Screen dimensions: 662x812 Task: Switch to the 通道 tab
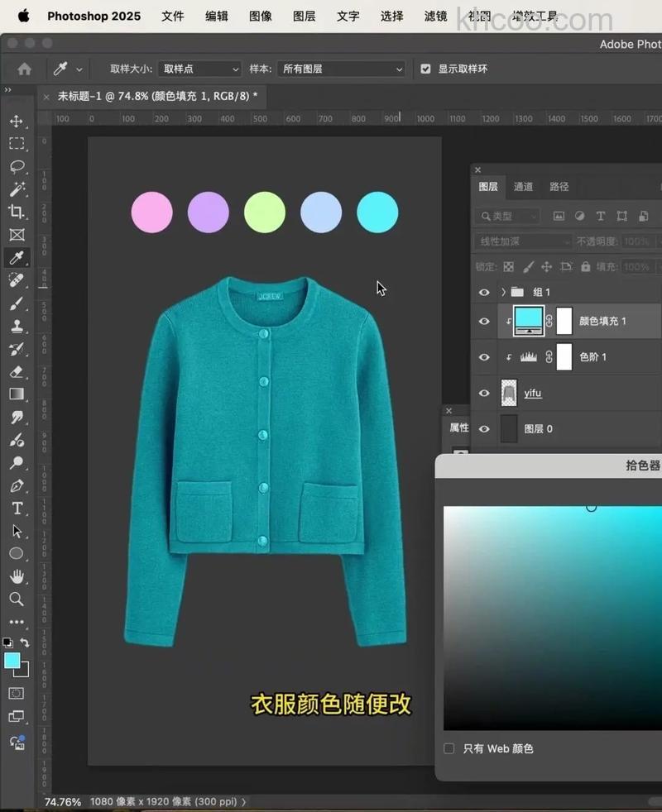[x=523, y=187]
